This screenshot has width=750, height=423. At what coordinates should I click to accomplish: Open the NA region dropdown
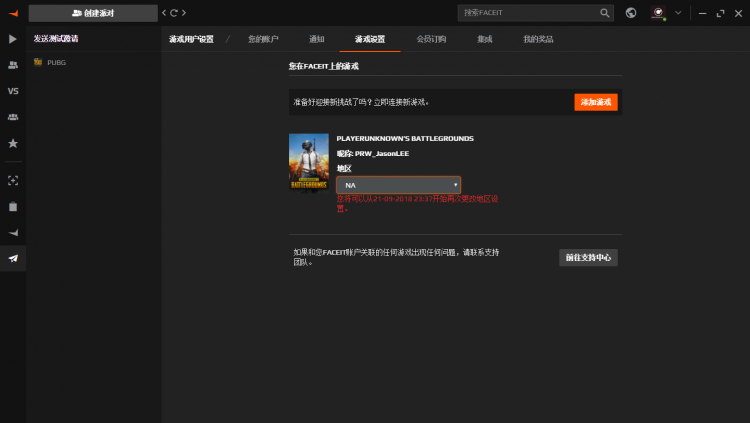coord(398,185)
